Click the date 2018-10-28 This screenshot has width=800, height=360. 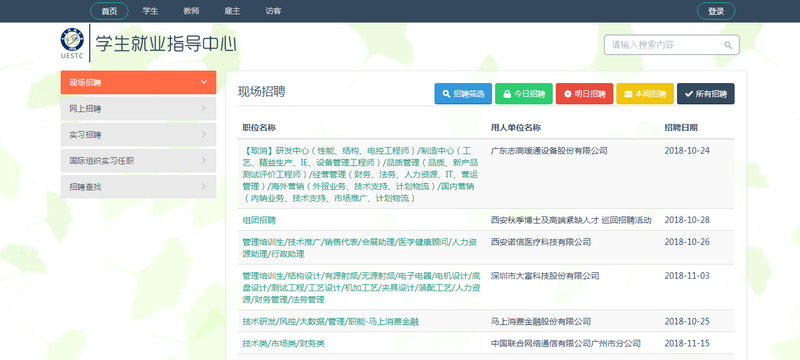tap(687, 220)
